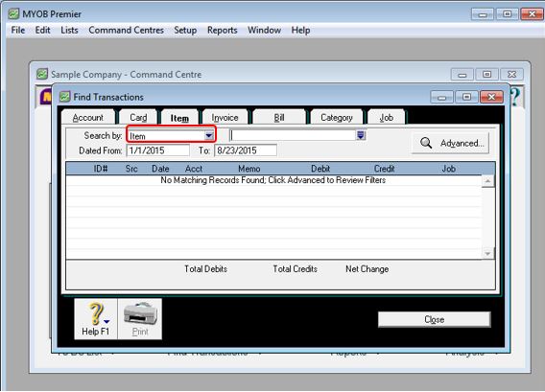
Task: Switch to the Bill tab
Action: [279, 118]
